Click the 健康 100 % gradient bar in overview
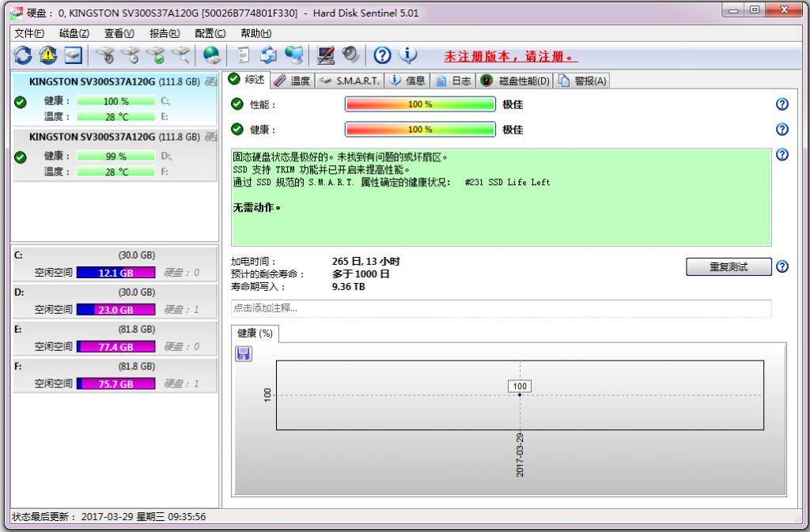This screenshot has width=810, height=532. click(420, 129)
